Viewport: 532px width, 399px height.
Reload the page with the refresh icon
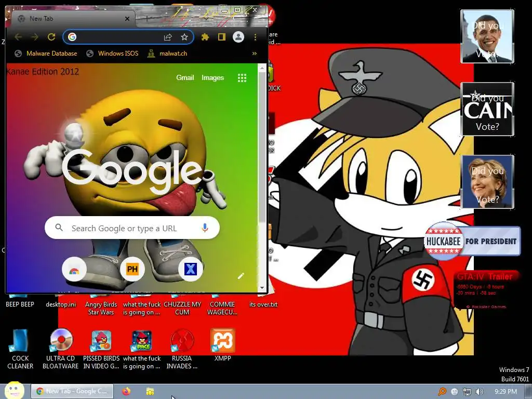click(x=51, y=37)
